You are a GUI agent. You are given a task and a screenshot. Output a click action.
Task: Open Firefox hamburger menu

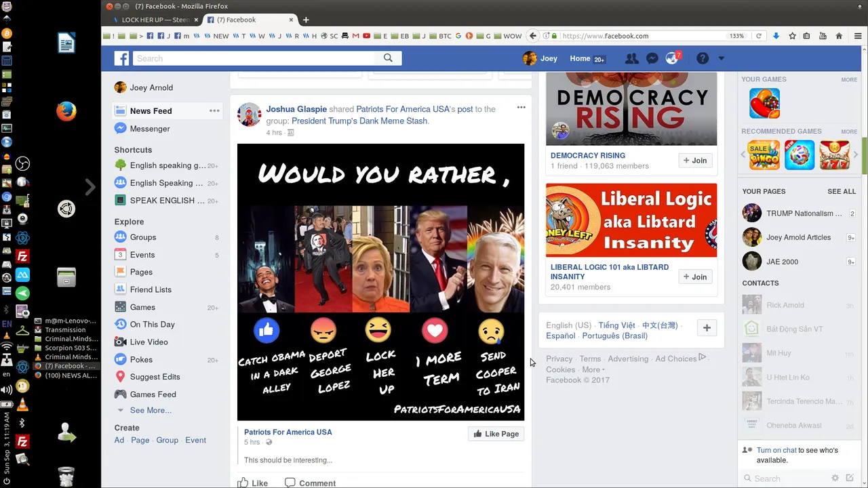point(859,36)
